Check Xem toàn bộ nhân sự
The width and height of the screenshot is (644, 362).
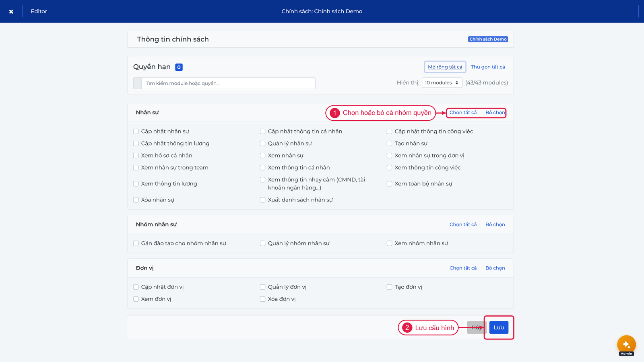(x=390, y=184)
